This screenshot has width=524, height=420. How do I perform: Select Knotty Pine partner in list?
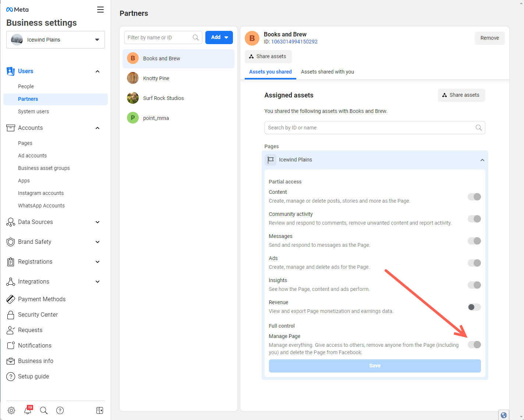178,78
